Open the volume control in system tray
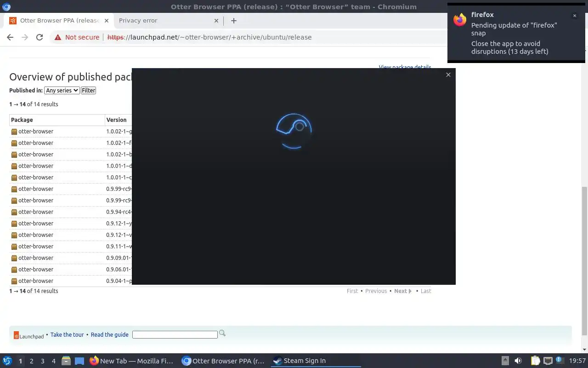 [x=518, y=361]
